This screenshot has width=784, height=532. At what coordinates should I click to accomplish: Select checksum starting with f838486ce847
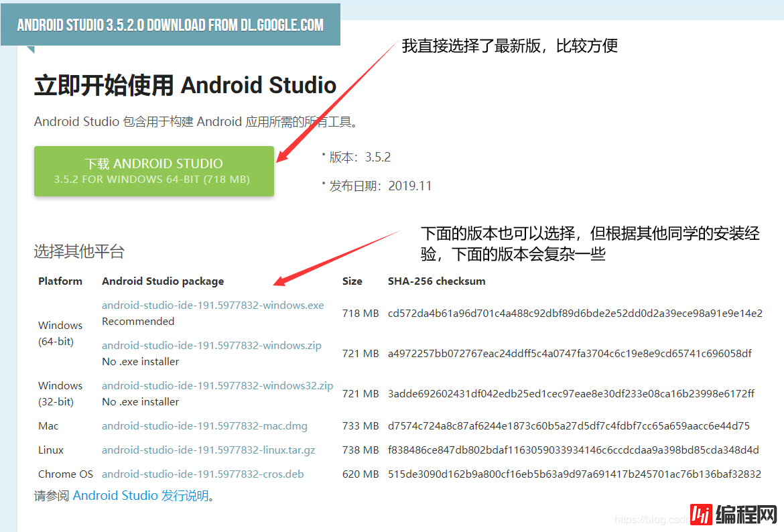point(573,450)
